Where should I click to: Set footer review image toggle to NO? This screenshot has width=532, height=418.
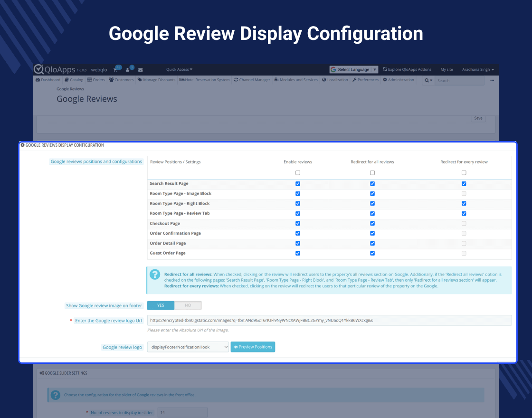[188, 305]
